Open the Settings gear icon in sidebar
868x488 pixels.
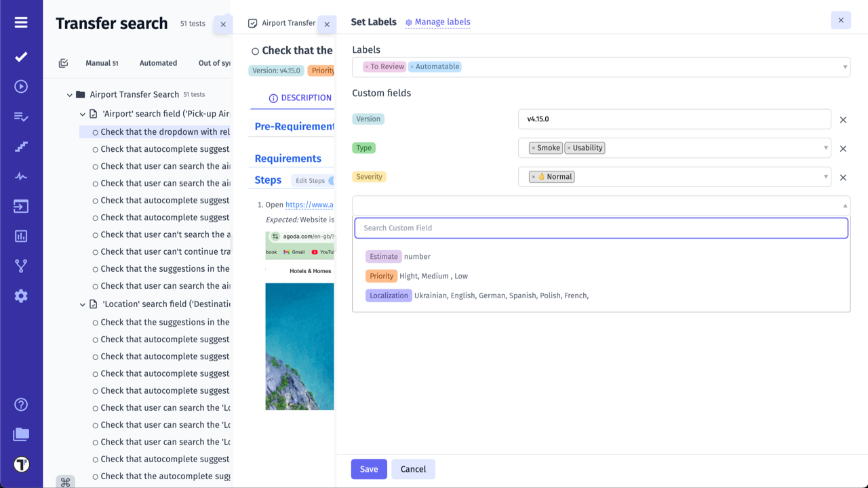pyautogui.click(x=21, y=296)
